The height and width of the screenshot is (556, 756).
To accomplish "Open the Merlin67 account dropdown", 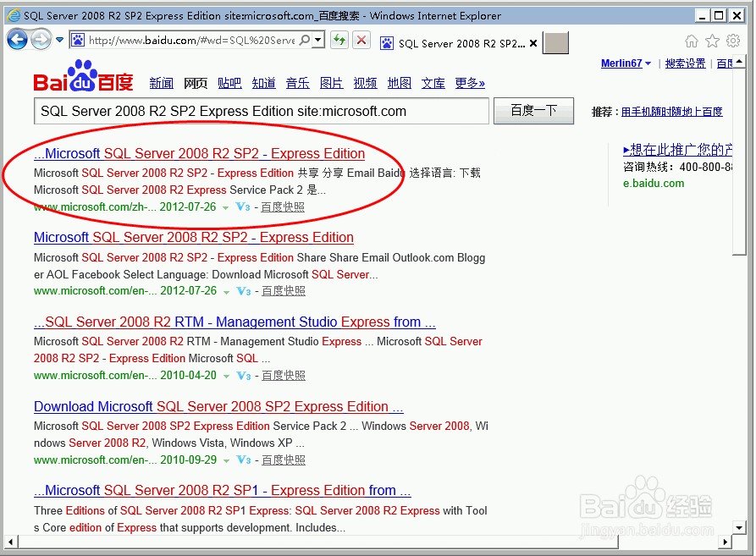I will tap(626, 63).
